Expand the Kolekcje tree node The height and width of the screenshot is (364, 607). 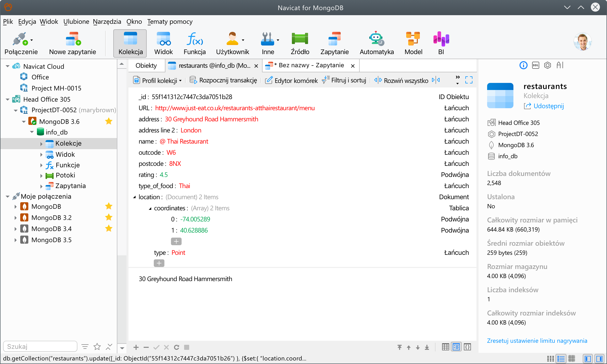tap(41, 144)
